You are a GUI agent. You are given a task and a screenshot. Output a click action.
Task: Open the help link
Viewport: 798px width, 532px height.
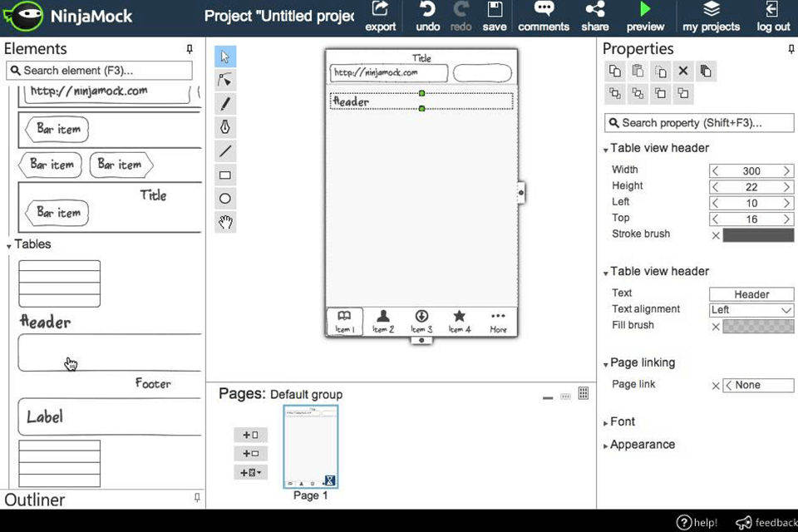tap(697, 522)
